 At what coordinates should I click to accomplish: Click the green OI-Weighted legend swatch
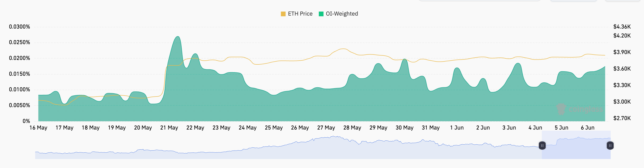321,14
